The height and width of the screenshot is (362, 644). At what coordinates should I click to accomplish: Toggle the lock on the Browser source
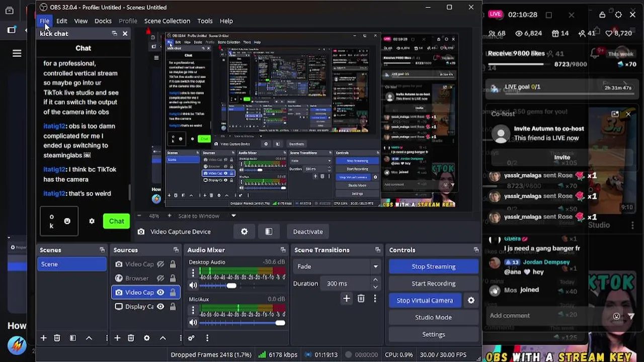(x=173, y=278)
